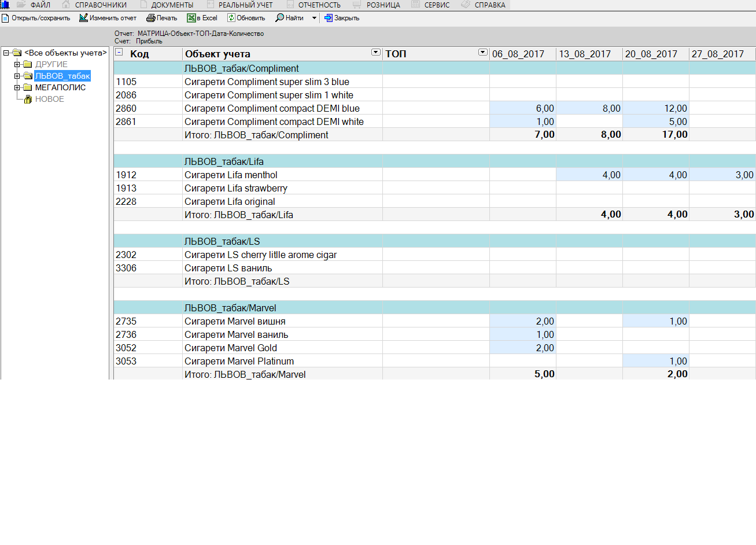Open the Объект учета column filter dropdown
This screenshot has height=545, width=756.
376,53
